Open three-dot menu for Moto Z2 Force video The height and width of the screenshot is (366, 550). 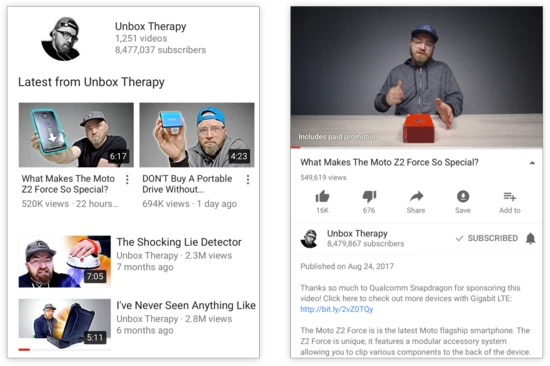pos(127,180)
